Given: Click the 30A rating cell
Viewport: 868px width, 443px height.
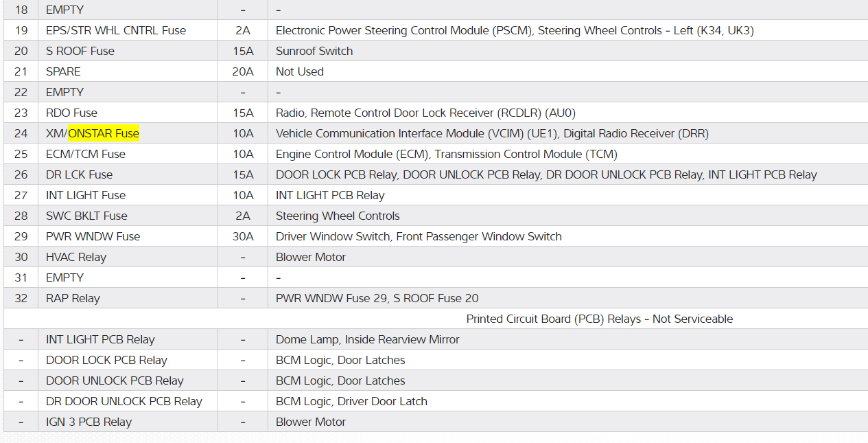Looking at the screenshot, I should 243,236.
